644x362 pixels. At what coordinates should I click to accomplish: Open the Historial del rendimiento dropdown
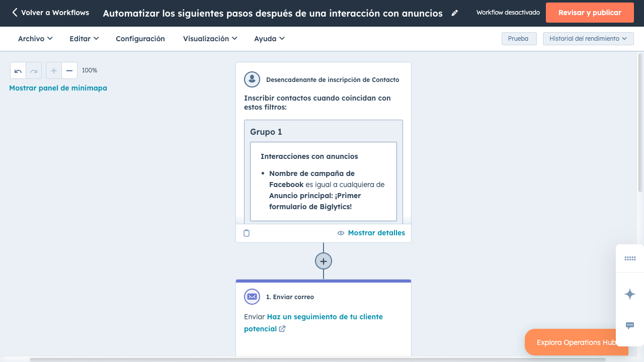click(588, 39)
